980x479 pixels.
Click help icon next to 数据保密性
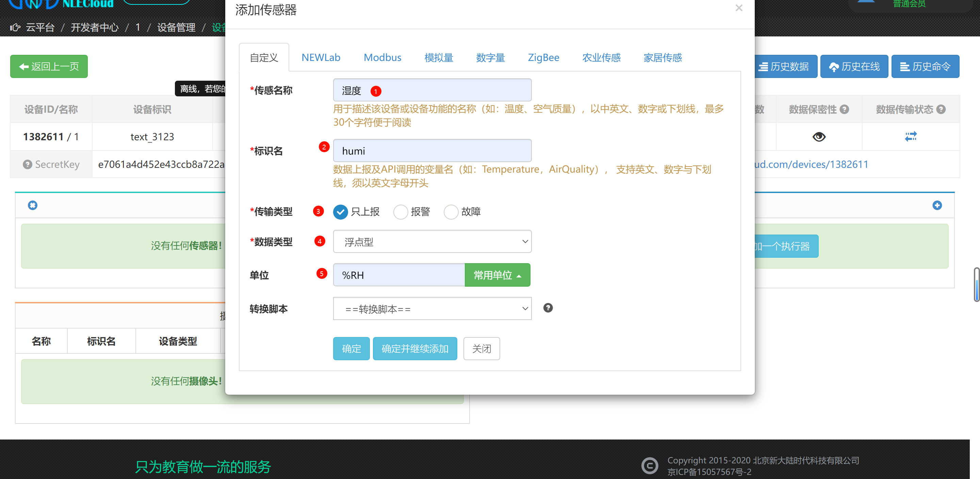pyautogui.click(x=845, y=109)
